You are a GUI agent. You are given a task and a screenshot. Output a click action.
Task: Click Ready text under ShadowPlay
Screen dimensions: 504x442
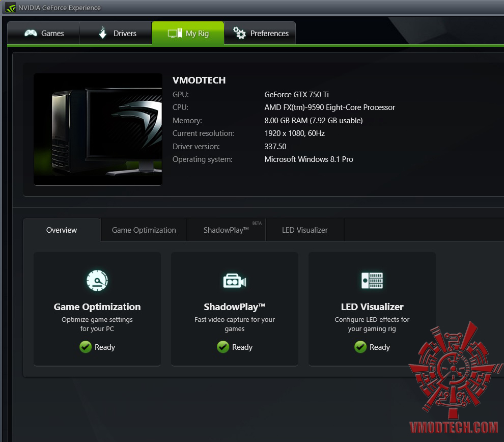pyautogui.click(x=242, y=347)
